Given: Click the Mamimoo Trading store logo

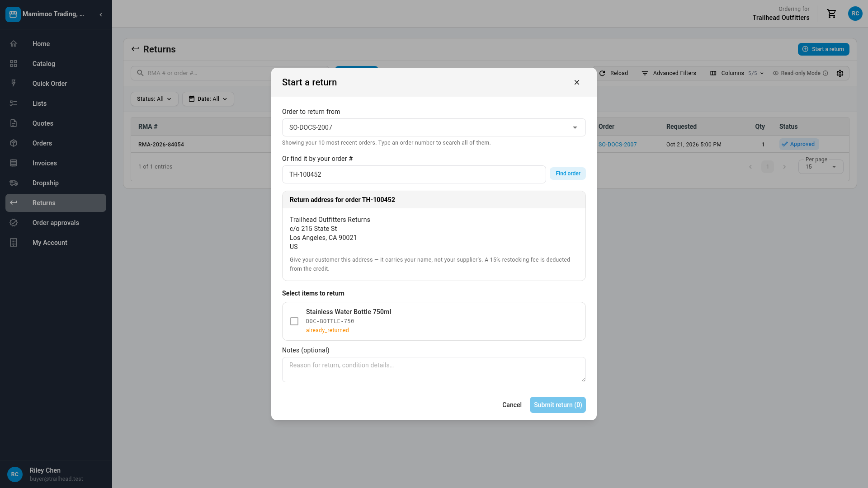Looking at the screenshot, I should tap(13, 14).
